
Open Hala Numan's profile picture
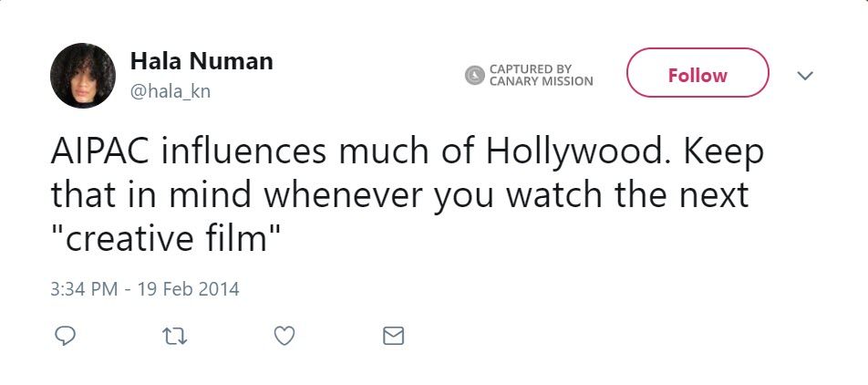coord(83,76)
